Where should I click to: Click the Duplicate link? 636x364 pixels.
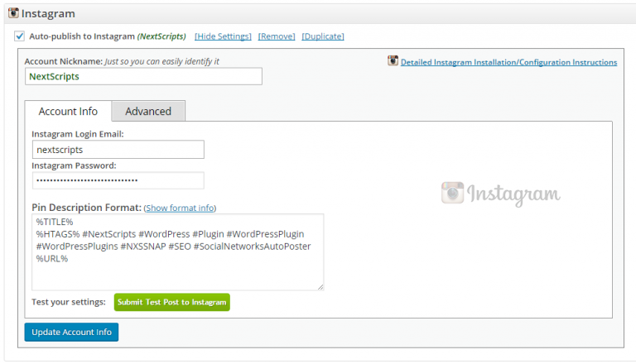[323, 36]
